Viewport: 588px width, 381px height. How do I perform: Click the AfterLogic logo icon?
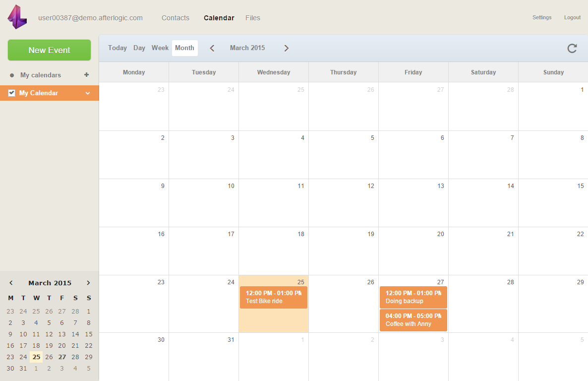(17, 17)
